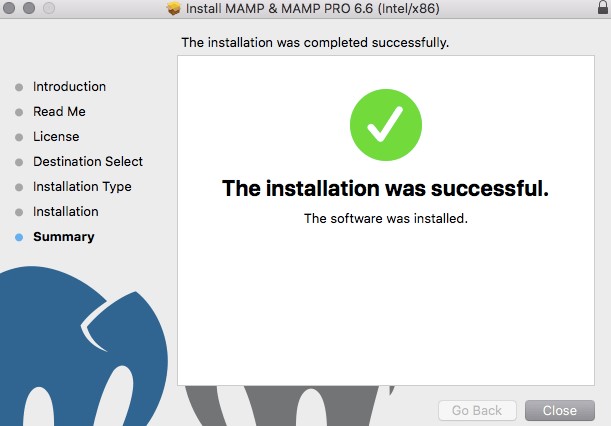Minimize the installer window
The height and width of the screenshot is (426, 611).
[x=29, y=8]
